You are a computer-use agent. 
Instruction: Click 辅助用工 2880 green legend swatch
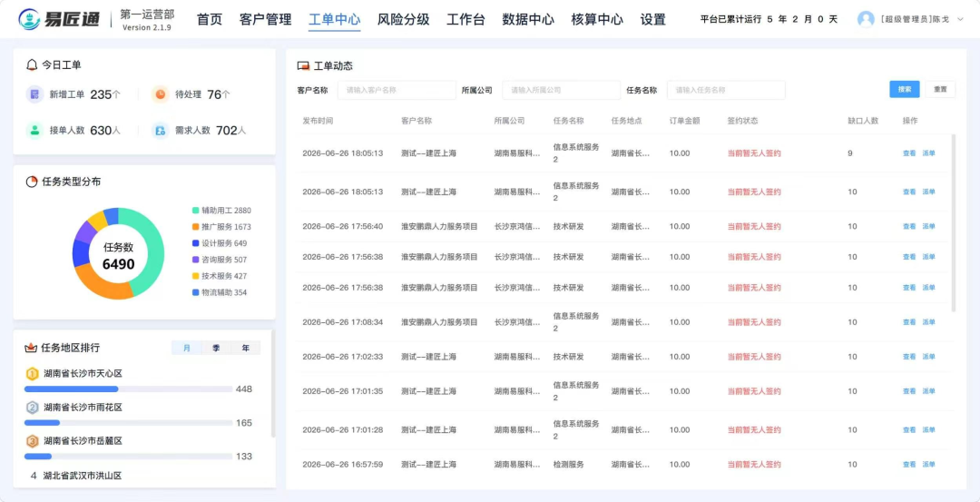tap(196, 211)
